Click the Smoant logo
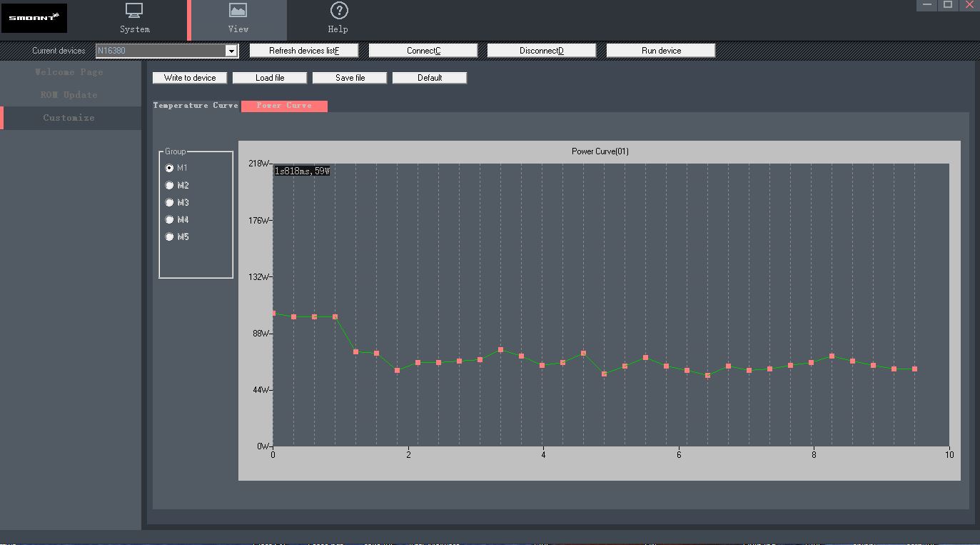The image size is (980, 545). [x=34, y=18]
